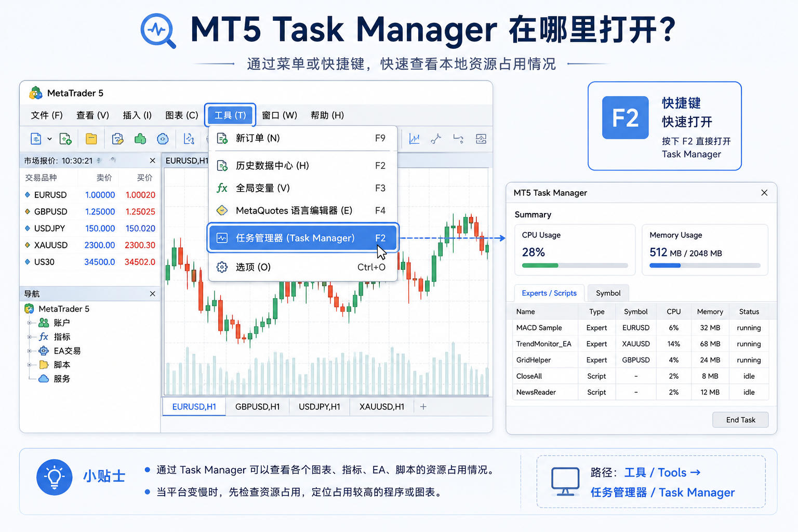This screenshot has height=532, width=798.
Task: Expand the EA交易 tree node
Action: coord(30,351)
